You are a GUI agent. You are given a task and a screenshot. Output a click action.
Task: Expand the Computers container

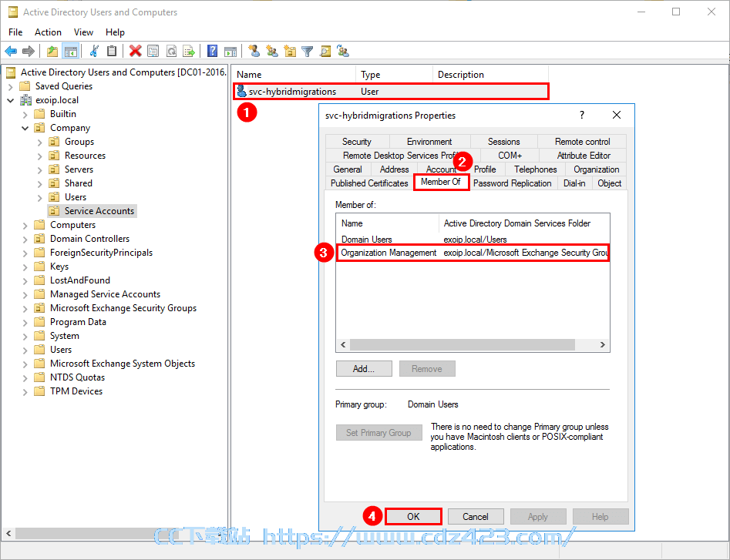25,226
